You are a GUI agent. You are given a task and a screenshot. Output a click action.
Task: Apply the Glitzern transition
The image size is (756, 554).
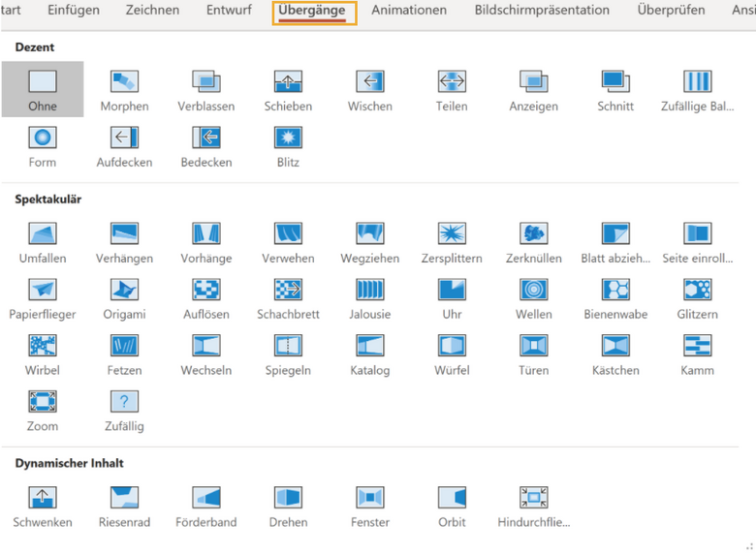click(698, 297)
